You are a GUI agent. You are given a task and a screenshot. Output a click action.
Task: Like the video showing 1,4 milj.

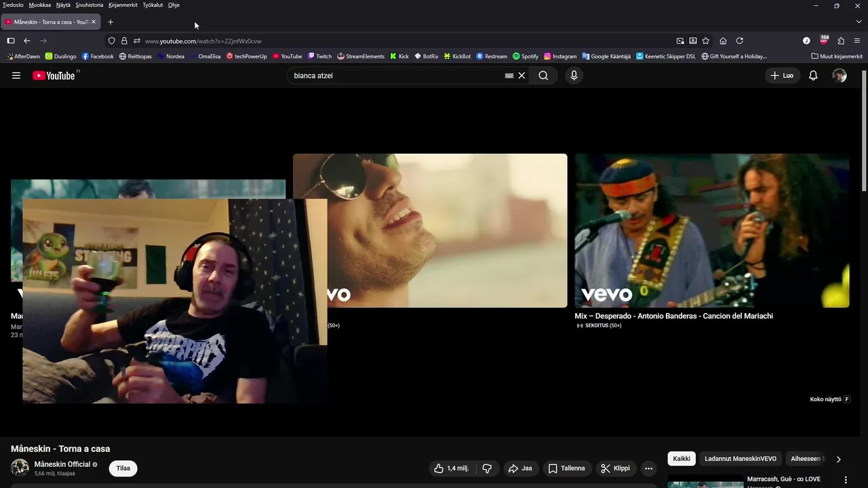[451, 468]
